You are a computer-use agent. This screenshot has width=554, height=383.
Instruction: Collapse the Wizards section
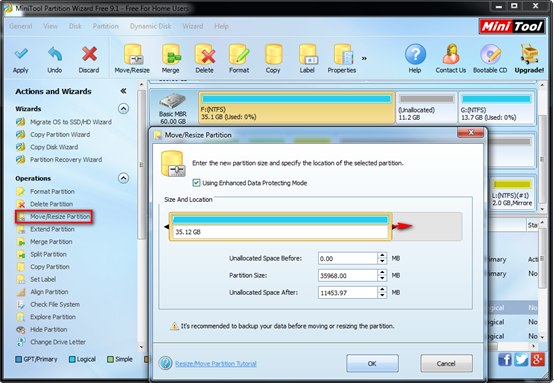[x=123, y=108]
